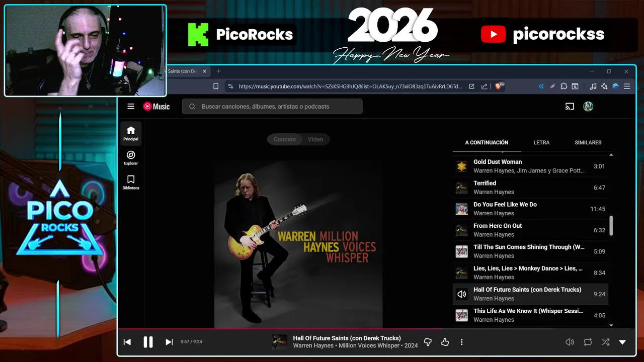Click the sound wave icon in toolbar

point(541,86)
